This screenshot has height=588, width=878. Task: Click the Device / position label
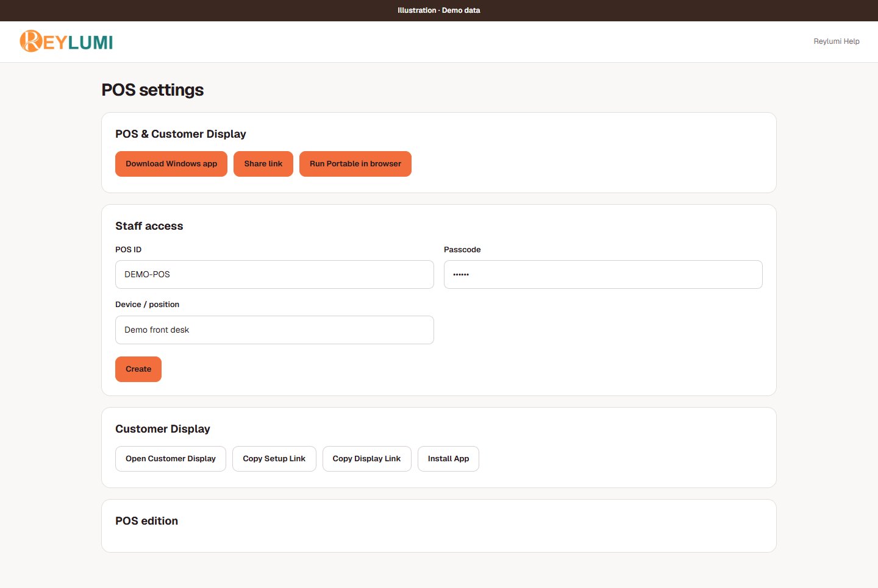(x=148, y=305)
